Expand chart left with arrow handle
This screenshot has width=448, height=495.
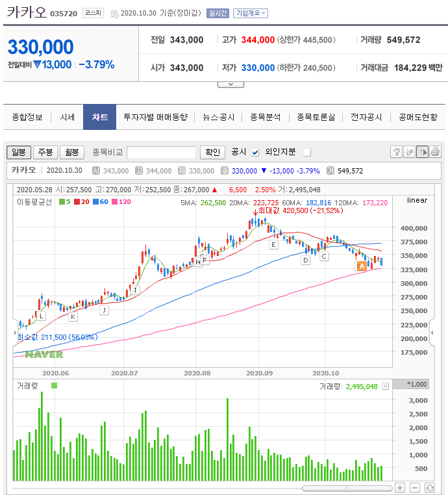(x=15, y=333)
